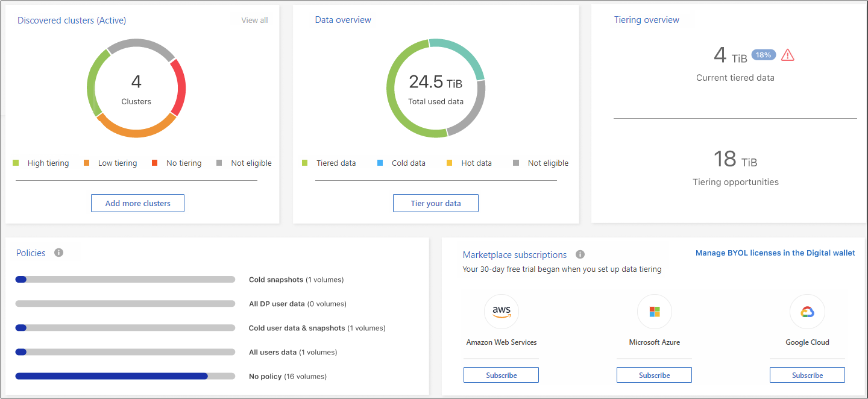Click the 18% tiered data badge
Image resolution: width=868 pixels, height=399 pixels.
pos(763,55)
